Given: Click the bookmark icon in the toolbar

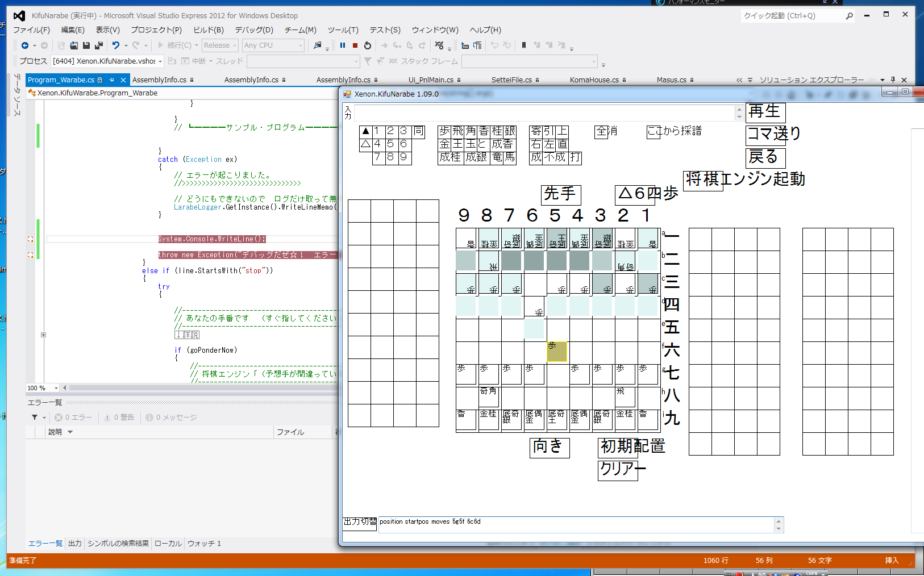Looking at the screenshot, I should point(524,45).
